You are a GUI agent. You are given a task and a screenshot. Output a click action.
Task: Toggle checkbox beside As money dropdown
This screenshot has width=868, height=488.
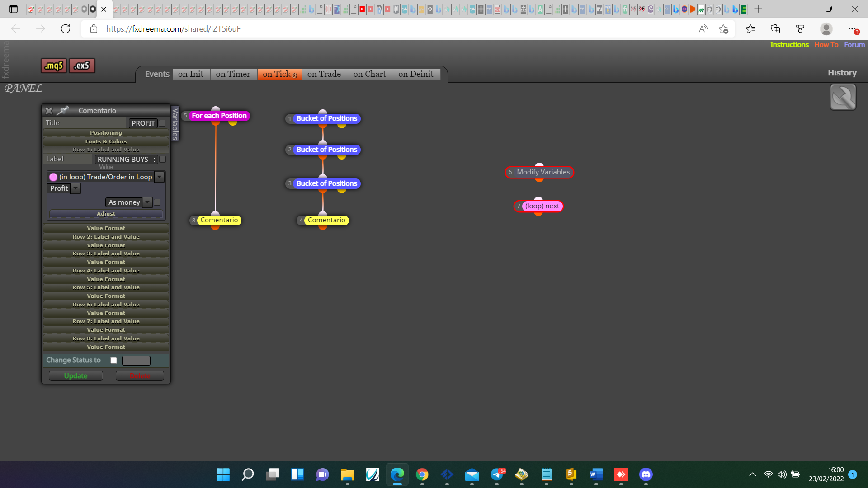click(x=157, y=202)
